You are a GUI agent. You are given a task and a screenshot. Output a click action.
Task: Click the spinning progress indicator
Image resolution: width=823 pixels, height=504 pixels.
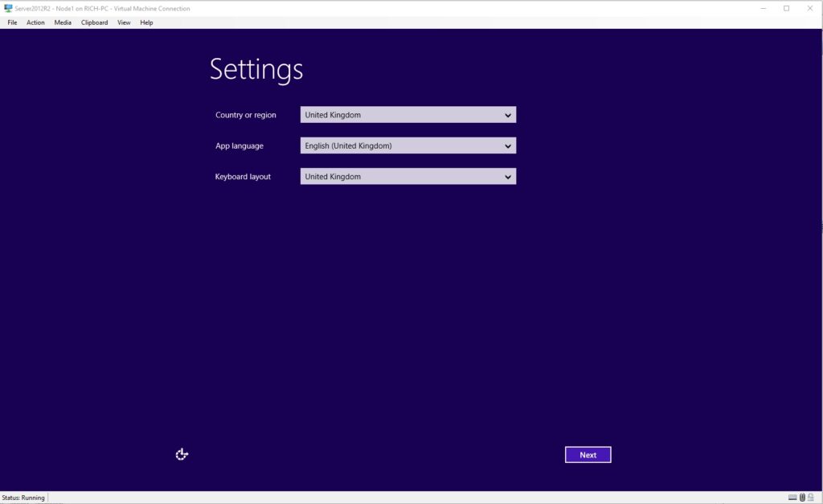[x=182, y=454]
